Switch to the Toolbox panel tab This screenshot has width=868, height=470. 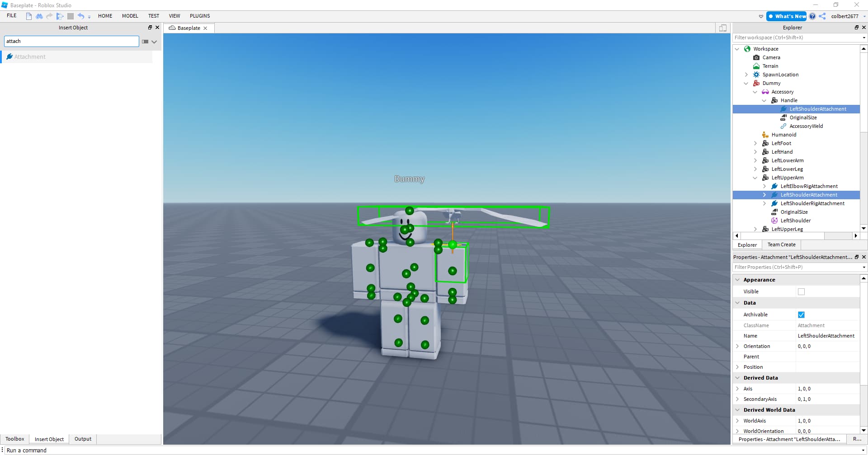[x=15, y=439]
